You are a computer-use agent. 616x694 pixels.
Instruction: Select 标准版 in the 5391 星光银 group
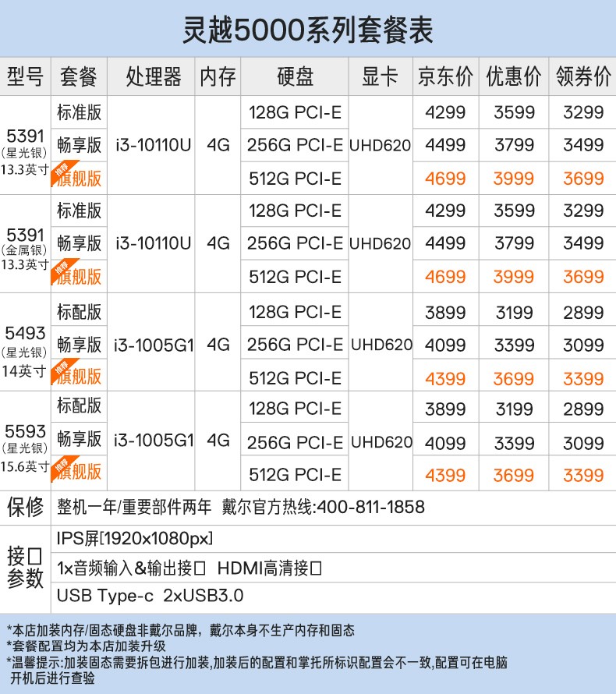click(x=80, y=112)
